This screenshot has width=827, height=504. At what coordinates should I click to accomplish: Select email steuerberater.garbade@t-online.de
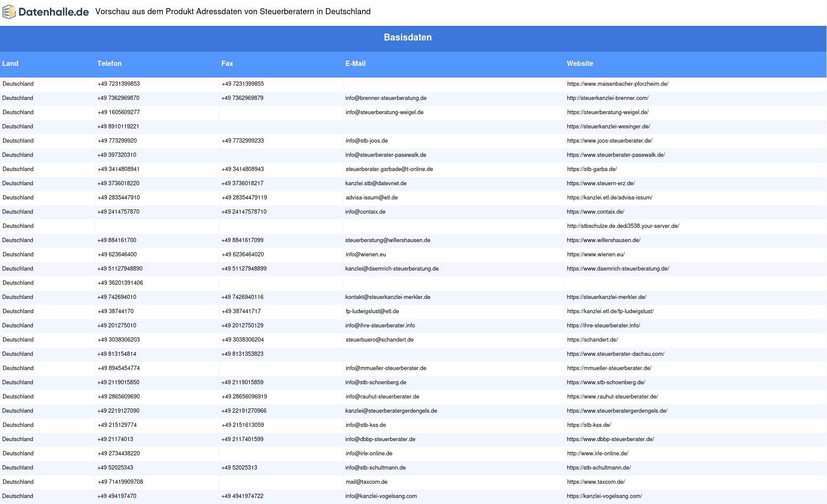389,169
